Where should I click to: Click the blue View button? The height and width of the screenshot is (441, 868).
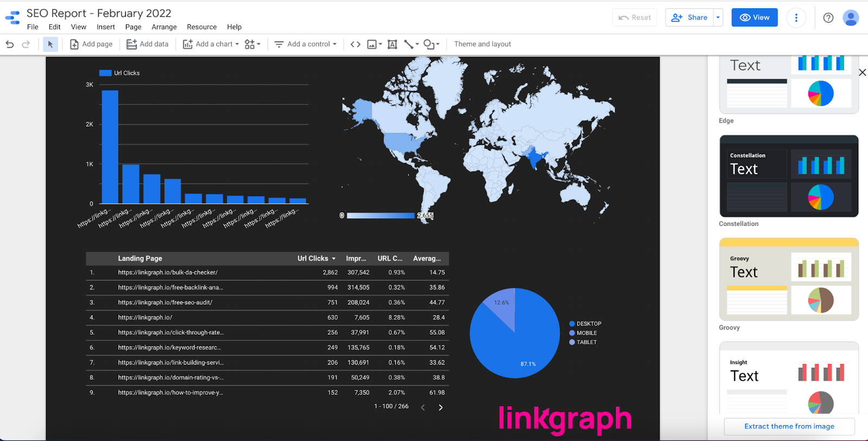click(754, 17)
